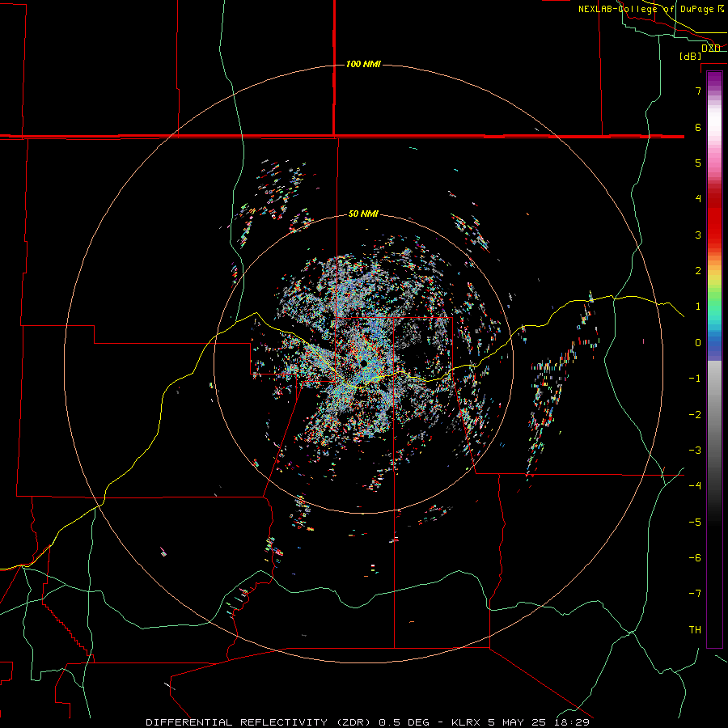The image size is (728, 728).
Task: Click the '-4' value on the color scale
Action: click(x=695, y=486)
